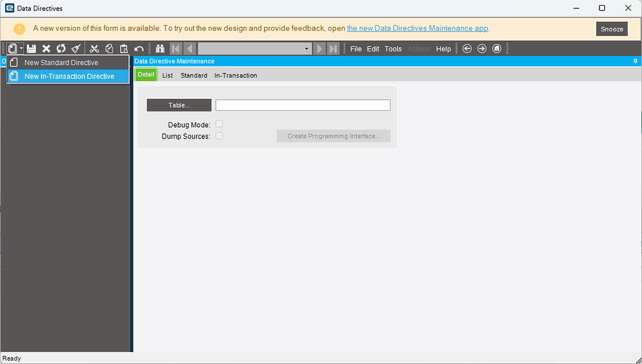Open search using the binoculars icon
This screenshot has height=364, width=642.
160,48
